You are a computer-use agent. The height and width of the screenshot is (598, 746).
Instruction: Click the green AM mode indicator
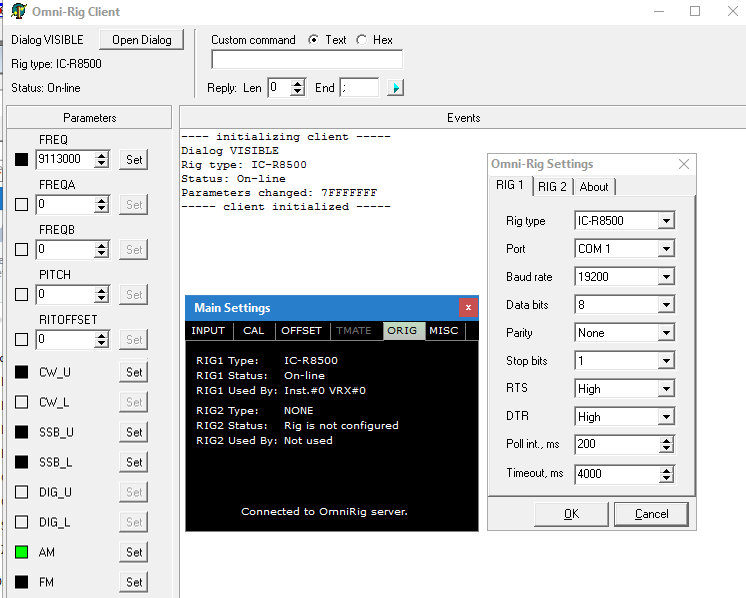click(21, 552)
